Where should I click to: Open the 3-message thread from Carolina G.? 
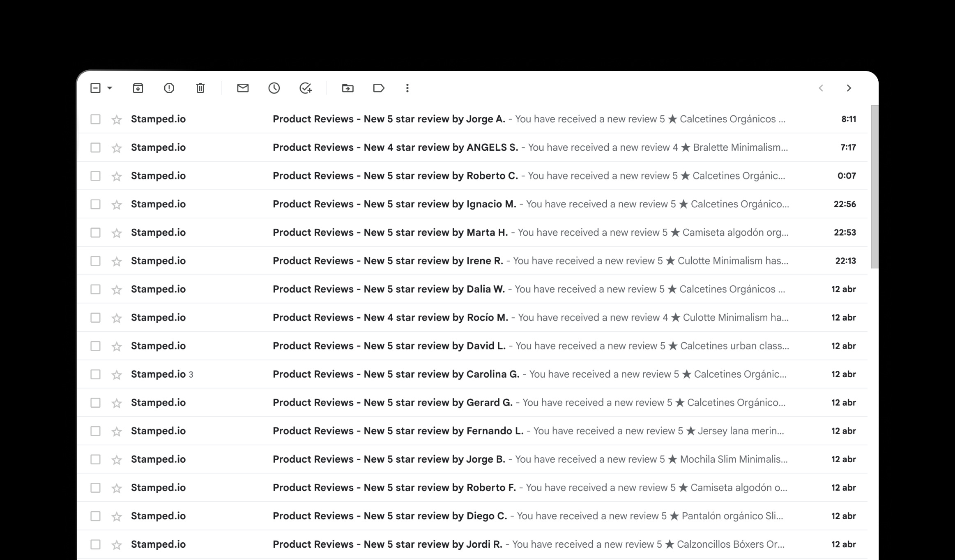[x=472, y=374]
